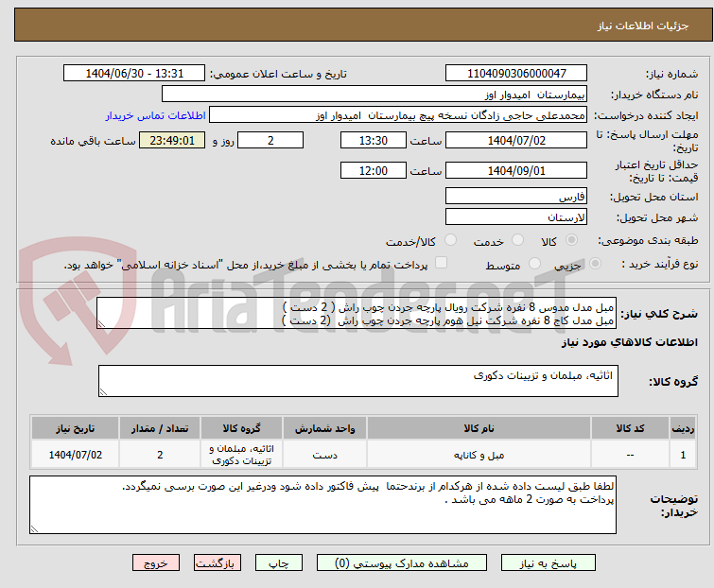The image size is (714, 588).
Task: Select the متوسط purchase type radio
Action: [x=534, y=264]
